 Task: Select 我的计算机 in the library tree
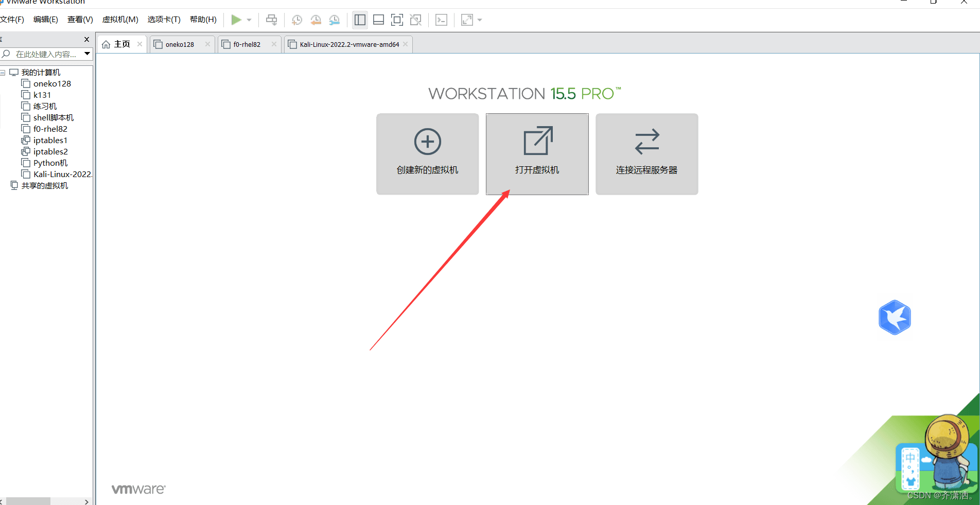(x=41, y=73)
